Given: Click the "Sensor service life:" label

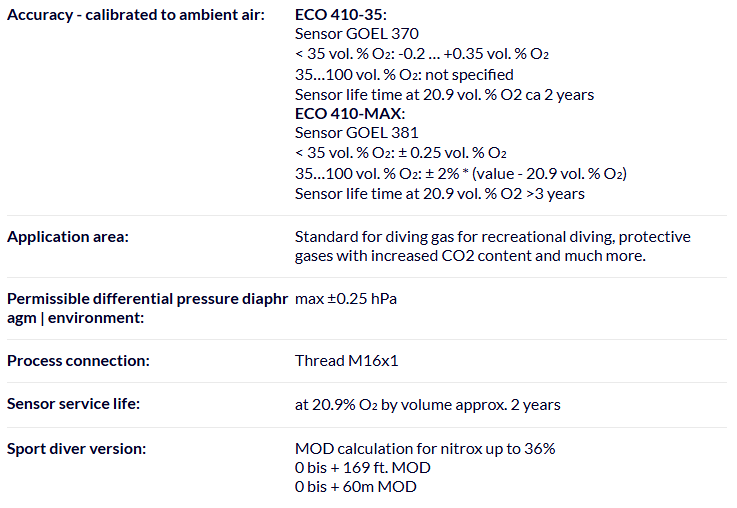Looking at the screenshot, I should tap(74, 404).
